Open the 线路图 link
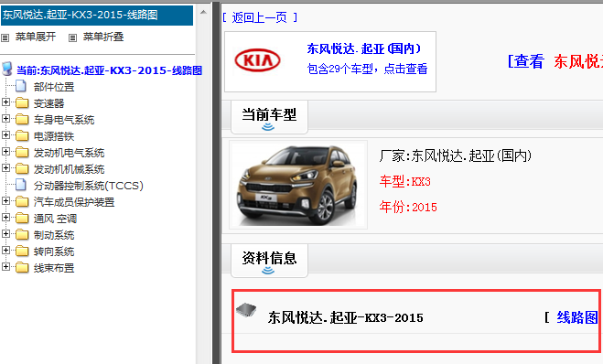 coord(577,317)
